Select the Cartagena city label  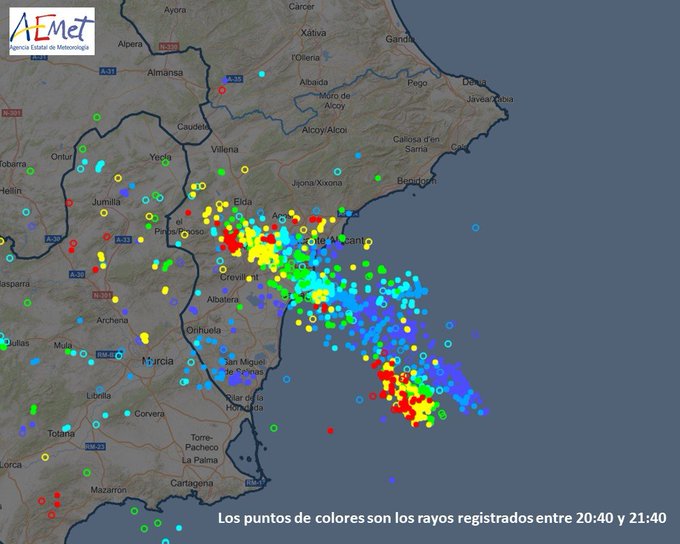[x=192, y=482]
